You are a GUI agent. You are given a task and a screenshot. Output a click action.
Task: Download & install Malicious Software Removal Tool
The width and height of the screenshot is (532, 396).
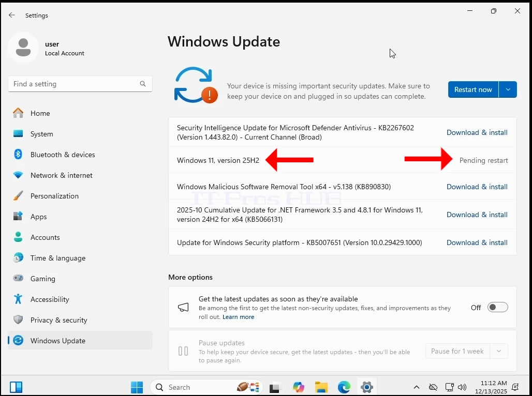pyautogui.click(x=477, y=187)
